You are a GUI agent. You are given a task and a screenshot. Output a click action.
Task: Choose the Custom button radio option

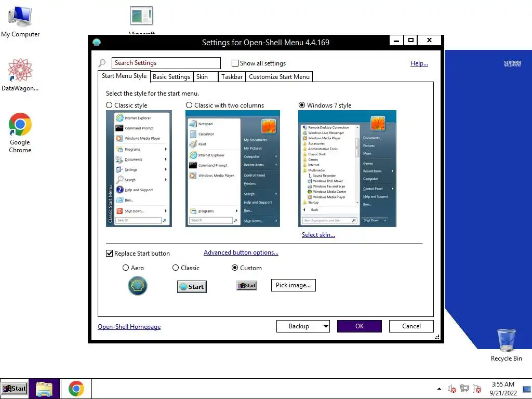[x=234, y=268]
